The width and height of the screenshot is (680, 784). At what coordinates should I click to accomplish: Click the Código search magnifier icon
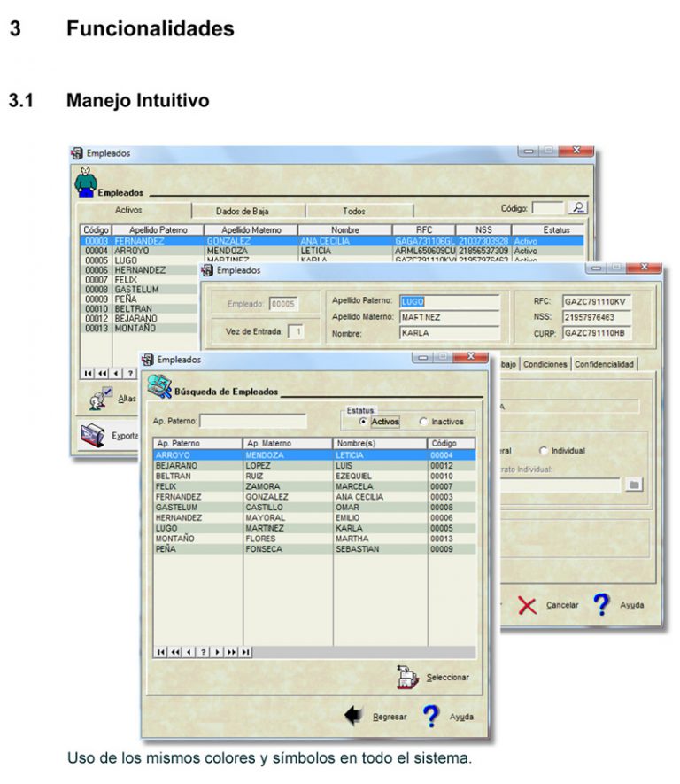578,208
